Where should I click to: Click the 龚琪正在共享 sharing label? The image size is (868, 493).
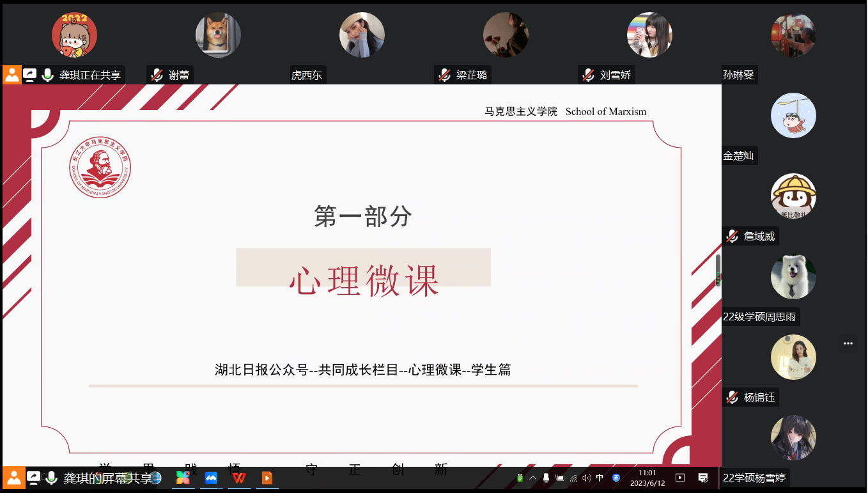[89, 75]
